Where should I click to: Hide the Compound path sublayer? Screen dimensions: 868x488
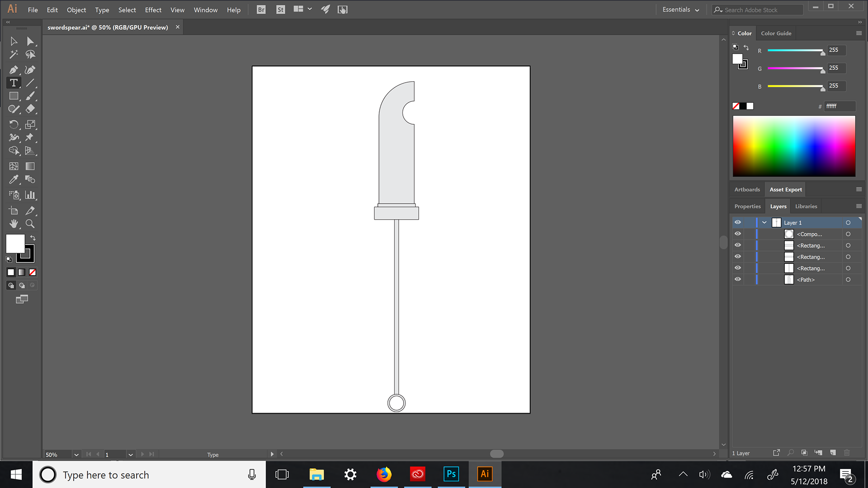[x=738, y=234]
